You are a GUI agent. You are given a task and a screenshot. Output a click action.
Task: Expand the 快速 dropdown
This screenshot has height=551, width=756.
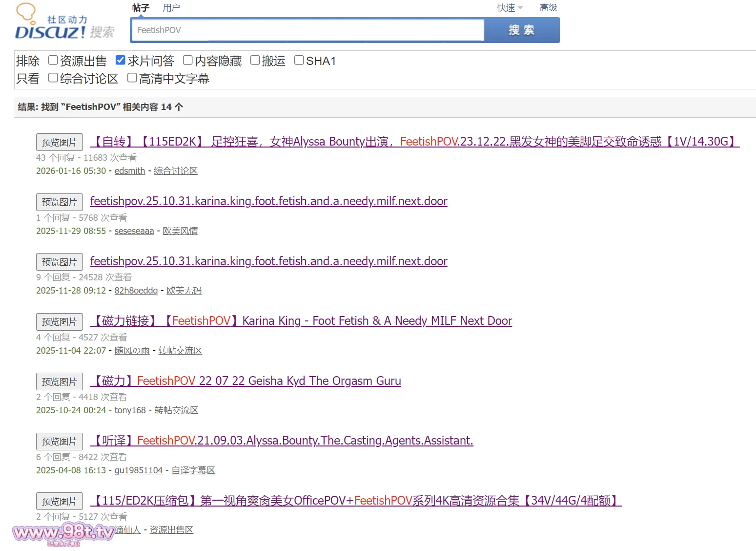click(510, 8)
